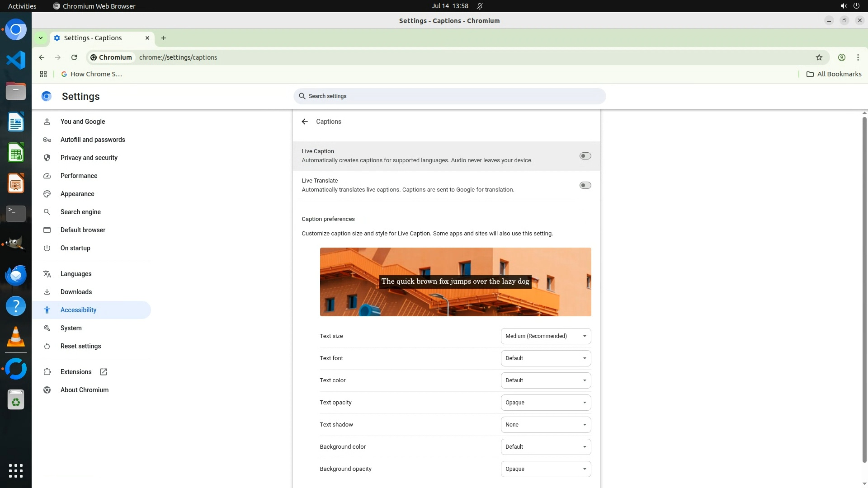
Task: Enable the Live Caption toggle
Action: (x=585, y=156)
